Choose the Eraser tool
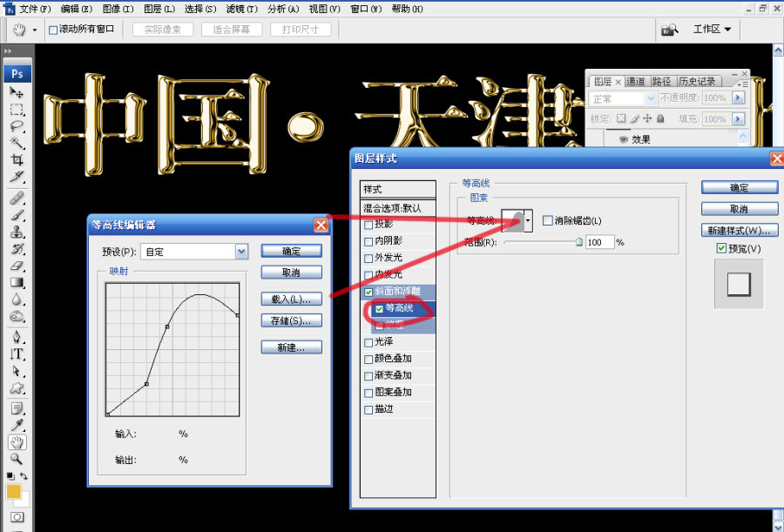 pyautogui.click(x=17, y=266)
